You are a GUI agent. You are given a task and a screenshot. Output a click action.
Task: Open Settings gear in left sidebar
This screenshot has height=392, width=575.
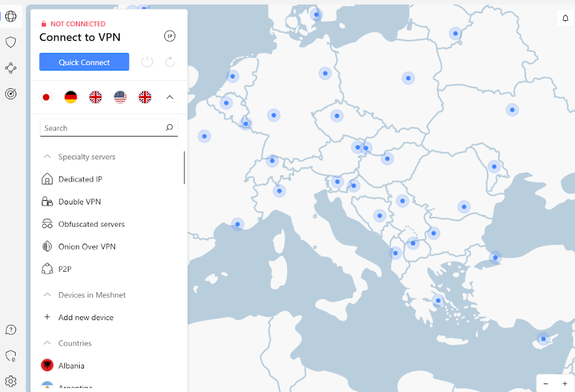10,381
